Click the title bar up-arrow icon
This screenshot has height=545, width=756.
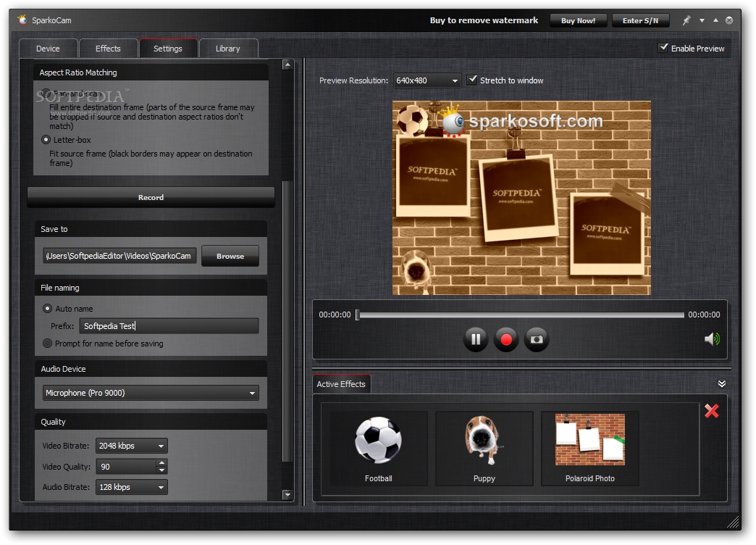pos(715,20)
